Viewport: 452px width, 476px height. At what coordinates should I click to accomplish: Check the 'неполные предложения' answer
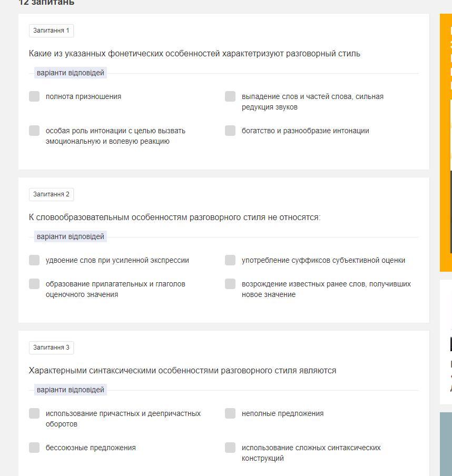[x=230, y=413]
